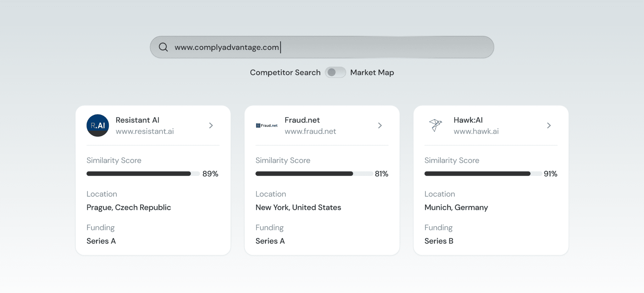
Task: Click the Resistant AI company name
Action: click(x=137, y=120)
